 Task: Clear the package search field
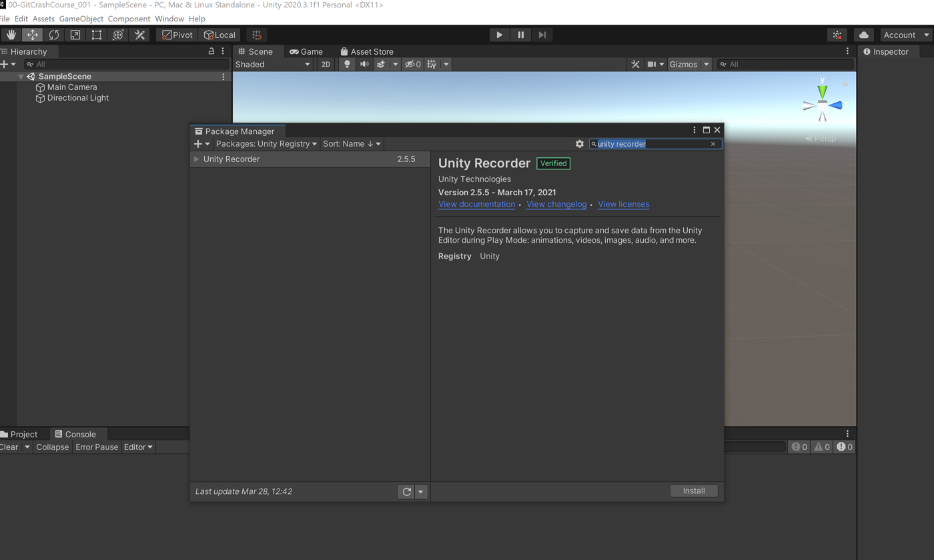(713, 144)
